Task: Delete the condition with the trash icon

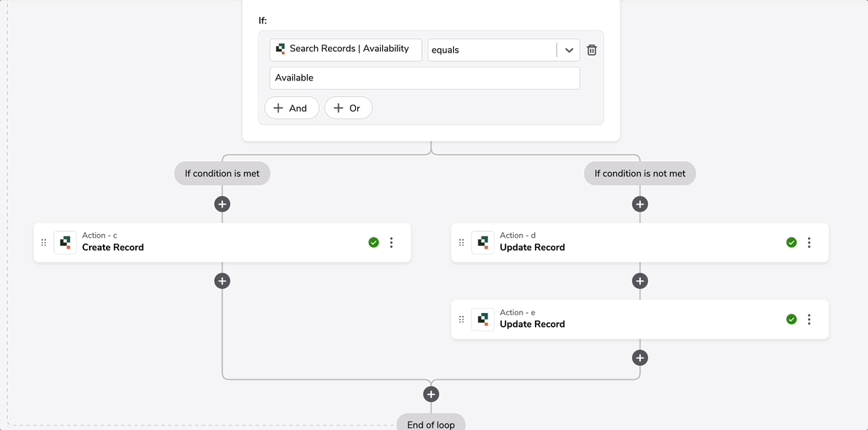Action: coord(592,50)
